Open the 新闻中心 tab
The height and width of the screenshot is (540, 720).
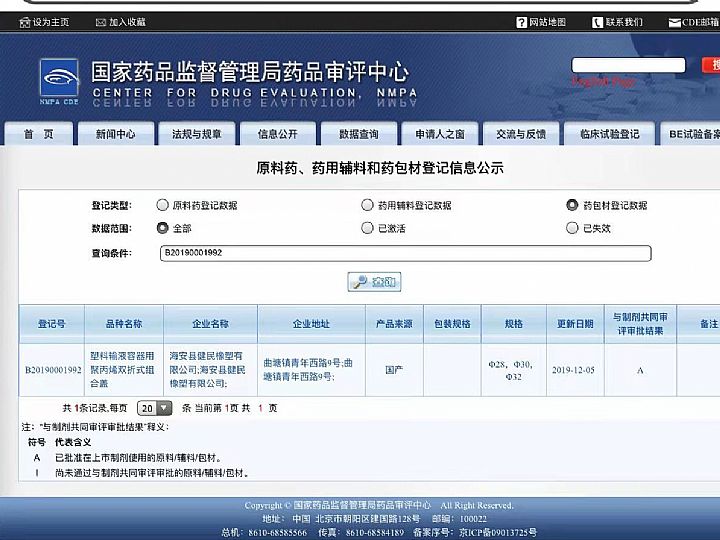coord(115,134)
